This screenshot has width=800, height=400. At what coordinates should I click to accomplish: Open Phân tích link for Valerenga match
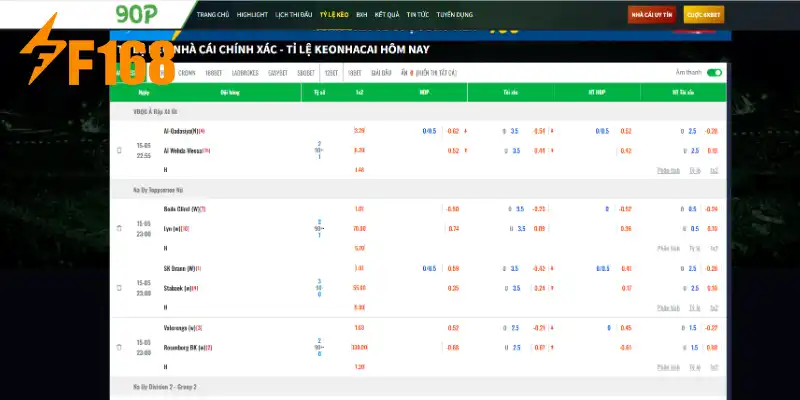tap(668, 367)
